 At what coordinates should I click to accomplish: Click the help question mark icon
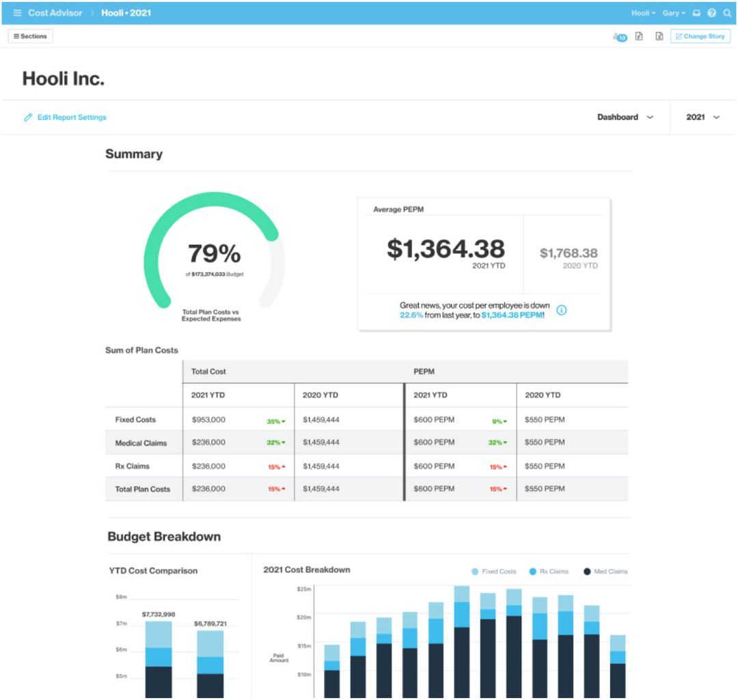point(711,13)
